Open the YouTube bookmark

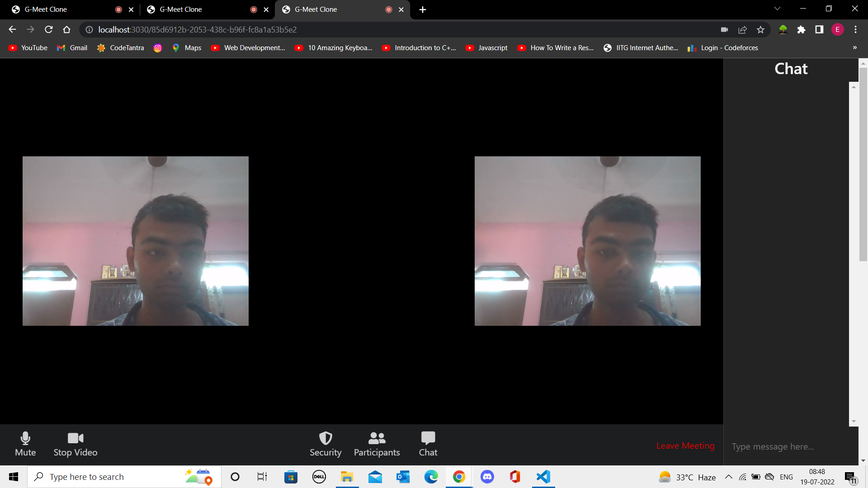pos(27,47)
